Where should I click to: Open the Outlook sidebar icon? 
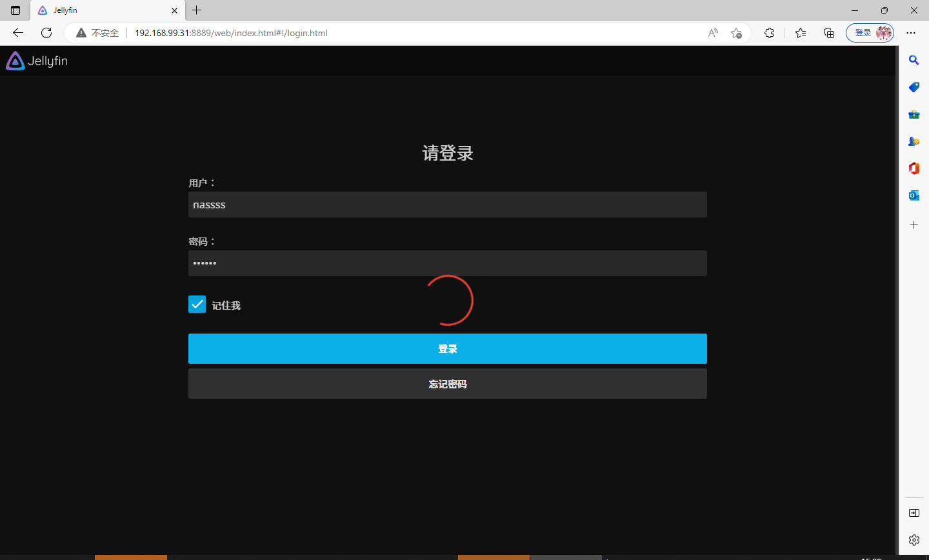coord(914,195)
